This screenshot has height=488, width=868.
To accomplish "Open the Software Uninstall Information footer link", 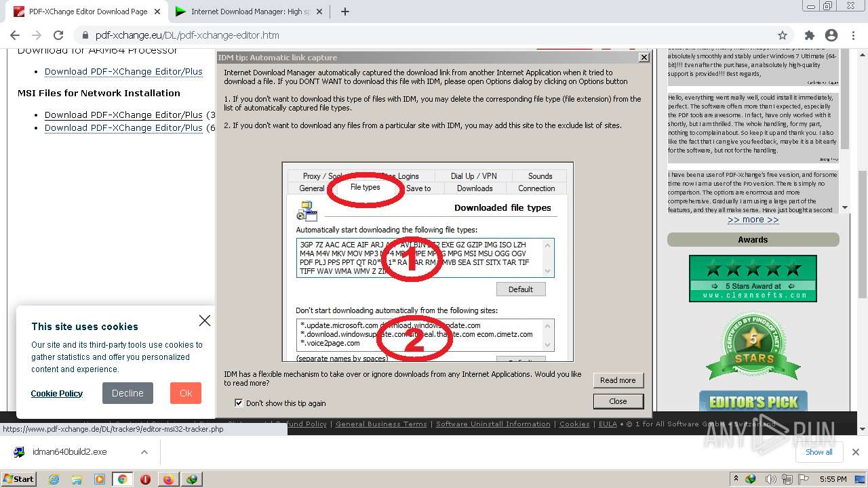I will click(493, 424).
